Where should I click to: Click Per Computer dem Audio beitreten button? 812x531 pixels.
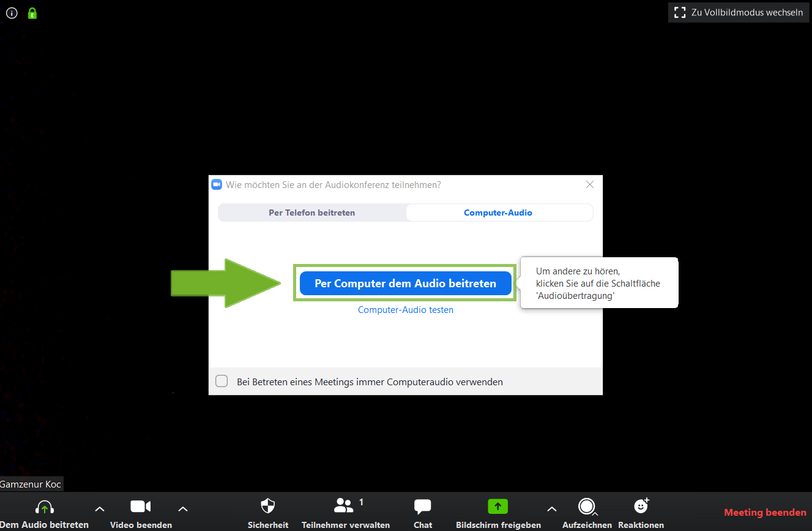[405, 284]
